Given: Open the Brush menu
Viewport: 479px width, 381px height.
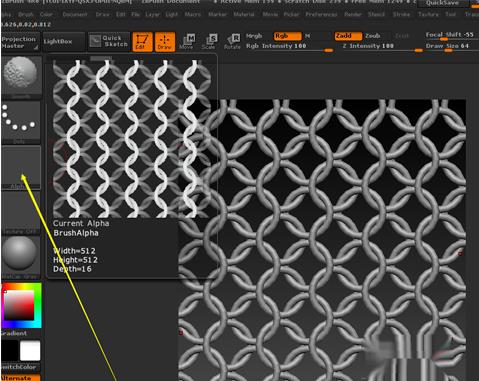Looking at the screenshot, I should [26, 15].
